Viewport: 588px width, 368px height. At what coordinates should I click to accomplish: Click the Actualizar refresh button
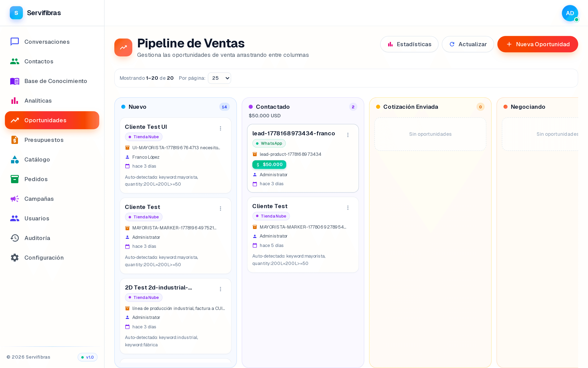pyautogui.click(x=468, y=44)
